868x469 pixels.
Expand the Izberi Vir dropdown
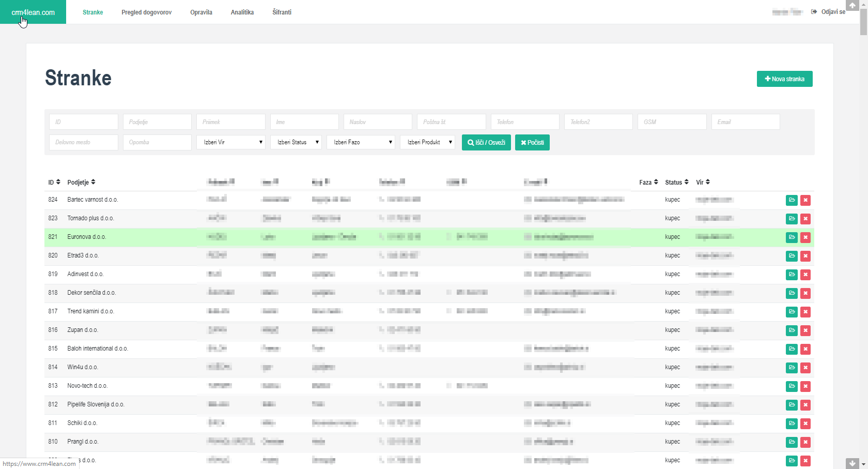(231, 142)
